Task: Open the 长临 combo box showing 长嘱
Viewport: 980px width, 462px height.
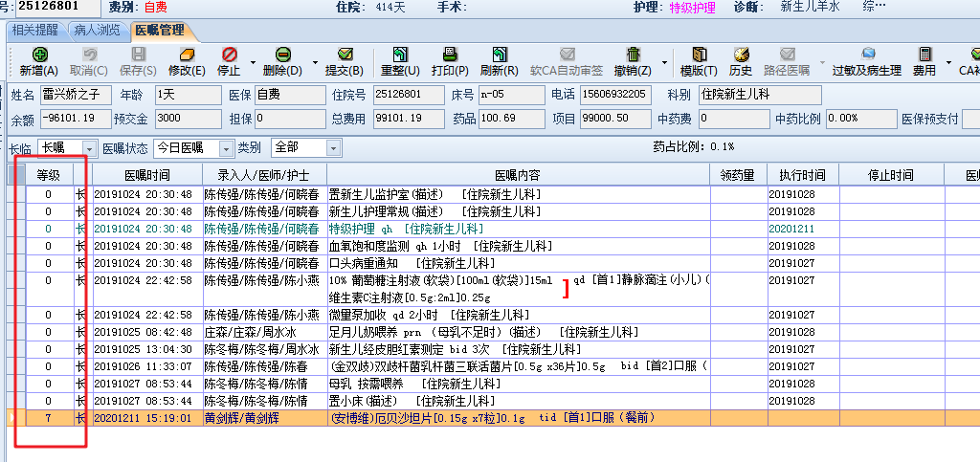Action: coord(68,148)
